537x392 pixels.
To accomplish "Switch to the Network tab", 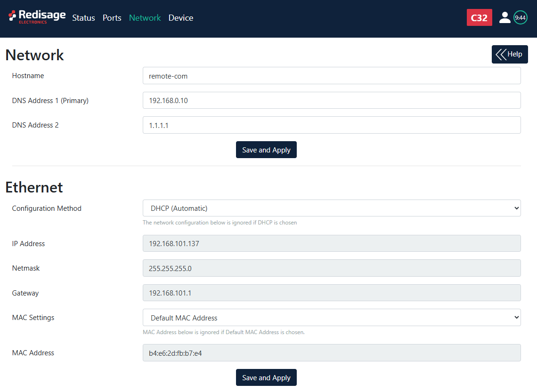I will coord(145,18).
